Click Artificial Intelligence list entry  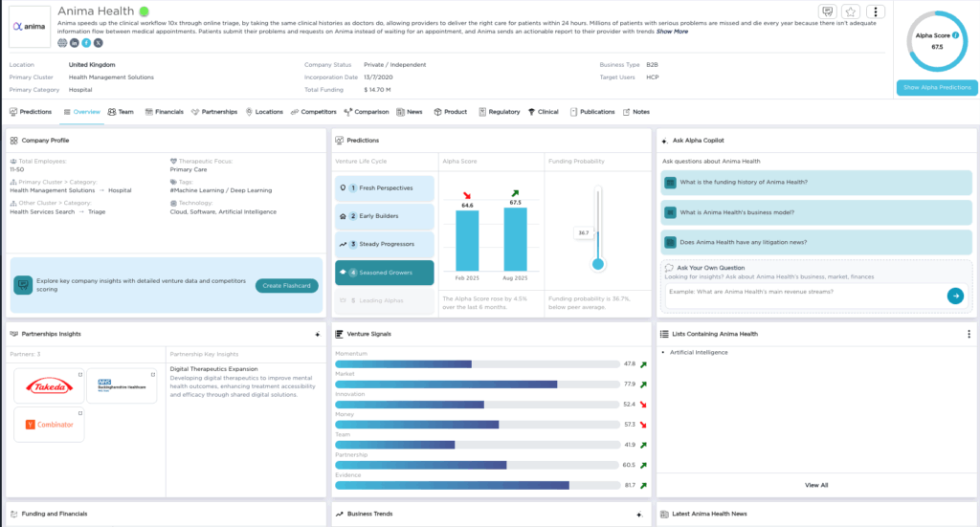coord(699,352)
